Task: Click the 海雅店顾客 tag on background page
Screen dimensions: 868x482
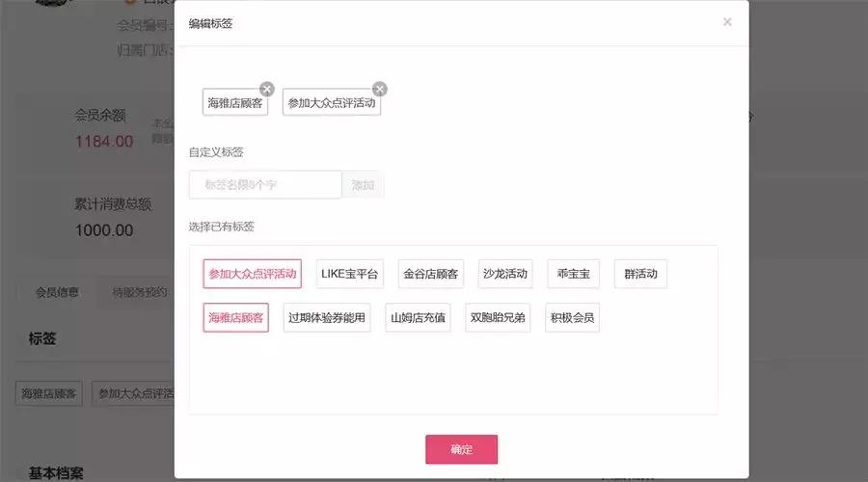Action: 49,393
